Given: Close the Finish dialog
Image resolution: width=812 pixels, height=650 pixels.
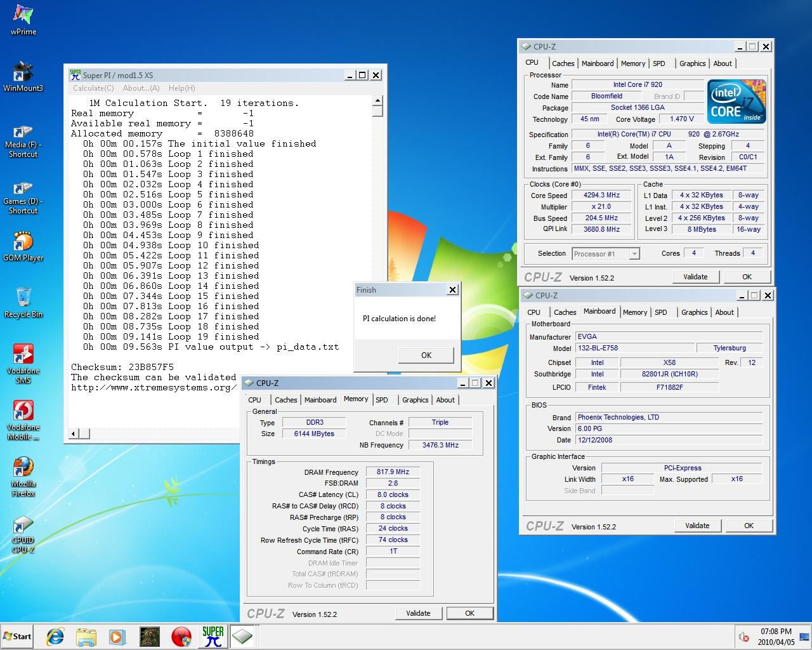Looking at the screenshot, I should [452, 290].
